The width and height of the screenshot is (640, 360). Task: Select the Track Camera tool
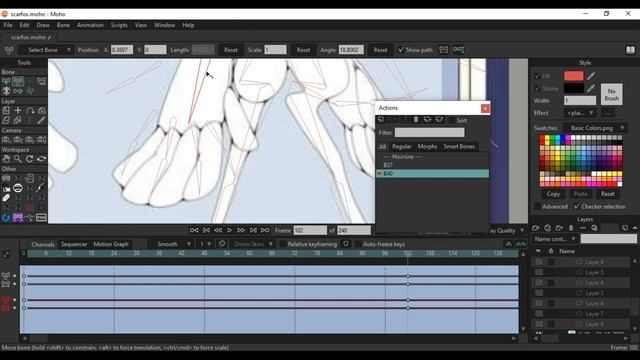6,140
